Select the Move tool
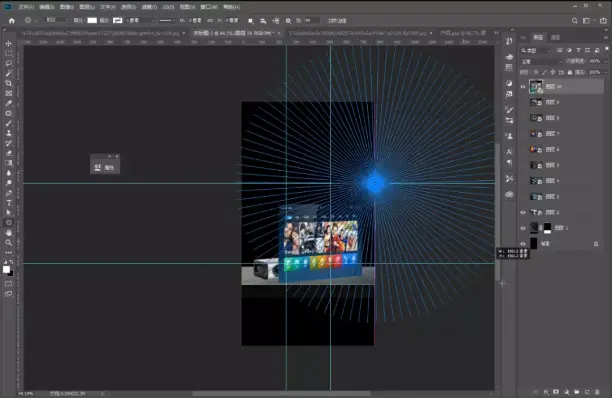Viewport: 612px width, 398px height. tap(9, 43)
